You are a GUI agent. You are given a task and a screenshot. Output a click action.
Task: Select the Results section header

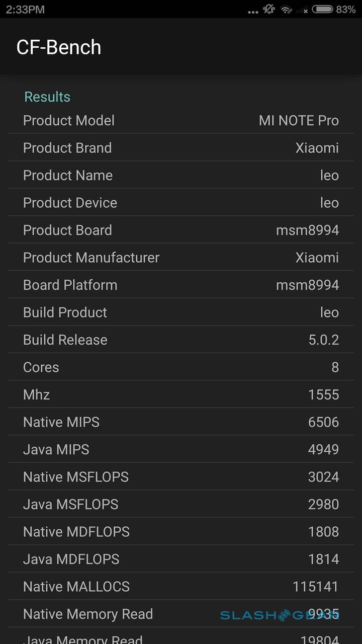47,97
